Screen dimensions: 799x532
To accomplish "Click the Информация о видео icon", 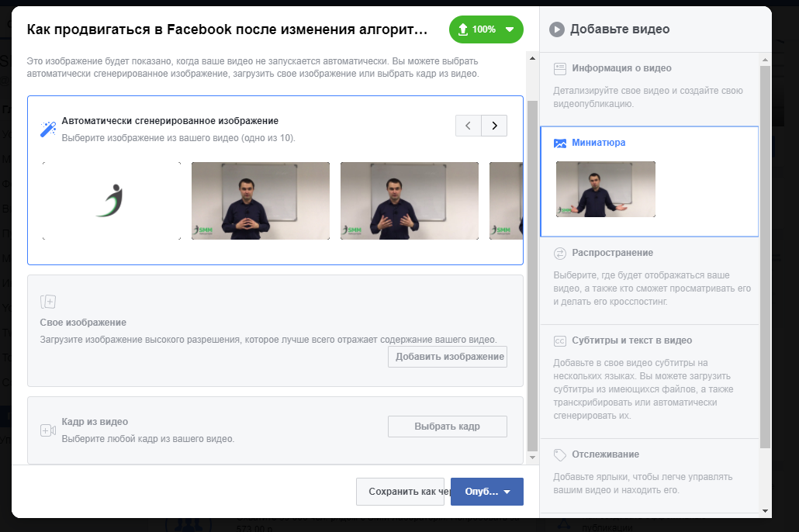I will [x=559, y=68].
